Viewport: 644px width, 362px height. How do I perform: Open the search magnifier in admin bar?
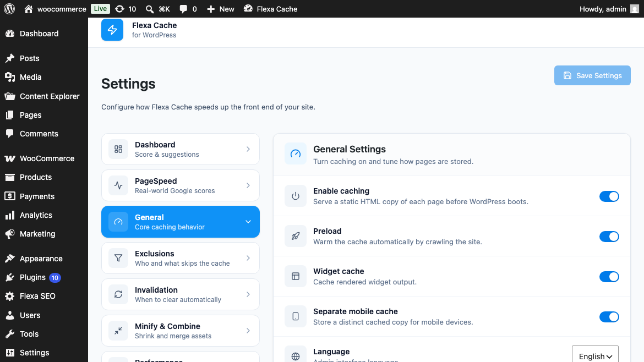point(150,9)
